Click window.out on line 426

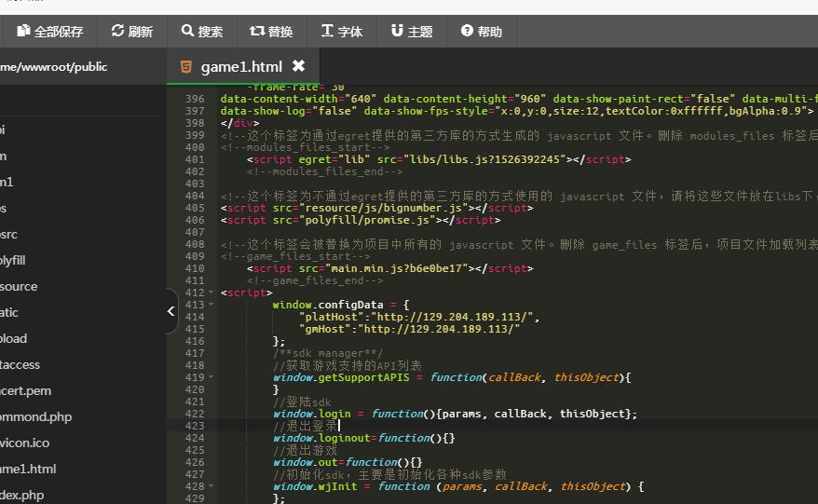306,462
